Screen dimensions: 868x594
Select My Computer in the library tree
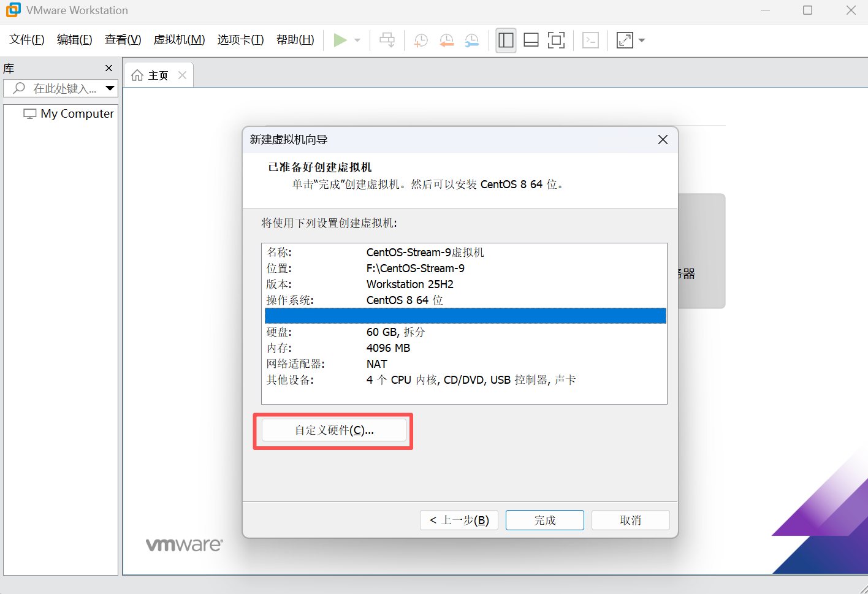pyautogui.click(x=68, y=113)
